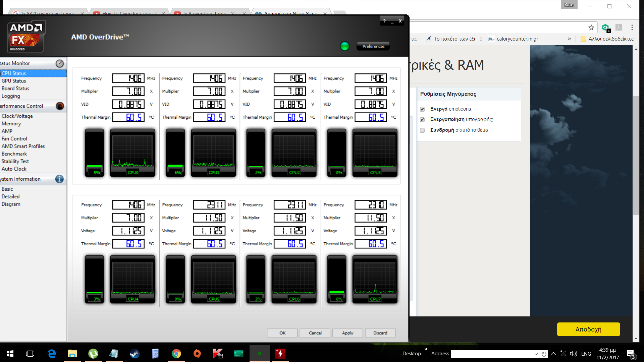Open the Detailed system information page

[11, 197]
